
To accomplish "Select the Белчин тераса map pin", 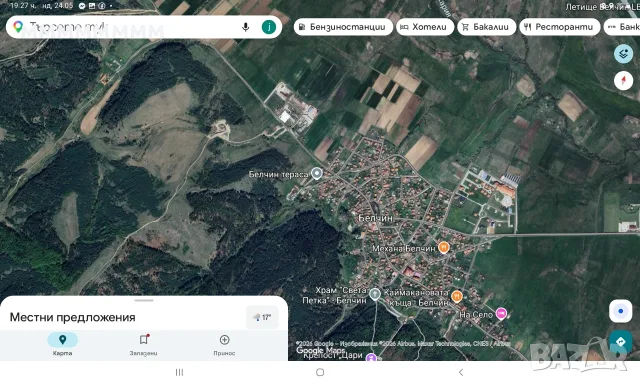I will tap(317, 173).
